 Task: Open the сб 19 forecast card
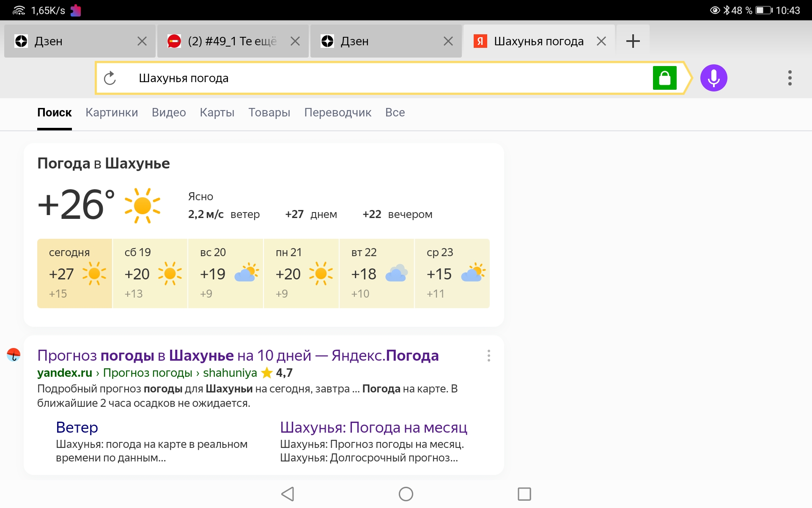[150, 273]
